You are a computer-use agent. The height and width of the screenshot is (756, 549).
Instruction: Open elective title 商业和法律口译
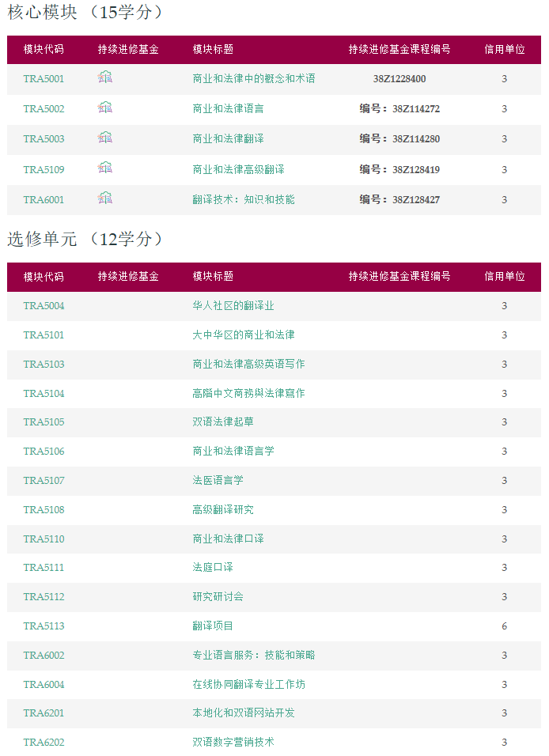click(x=228, y=539)
